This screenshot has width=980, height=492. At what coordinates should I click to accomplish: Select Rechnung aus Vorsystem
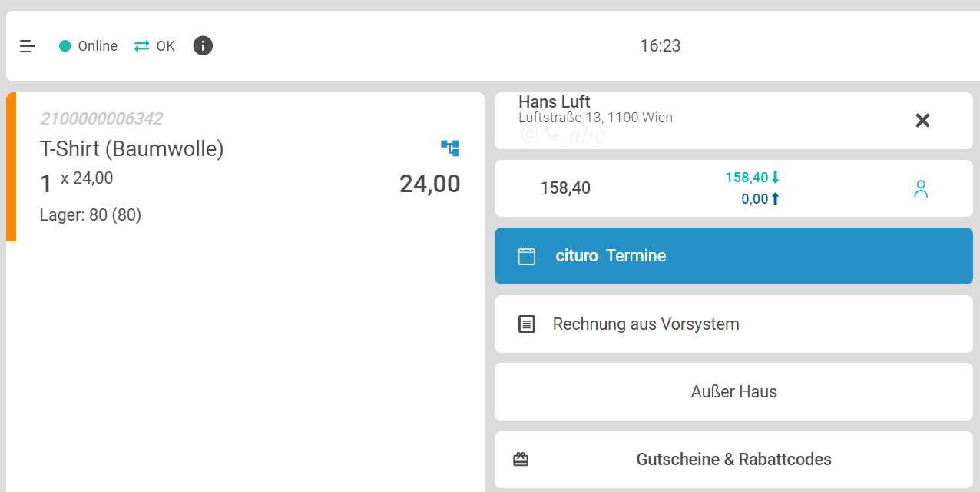[x=646, y=324]
